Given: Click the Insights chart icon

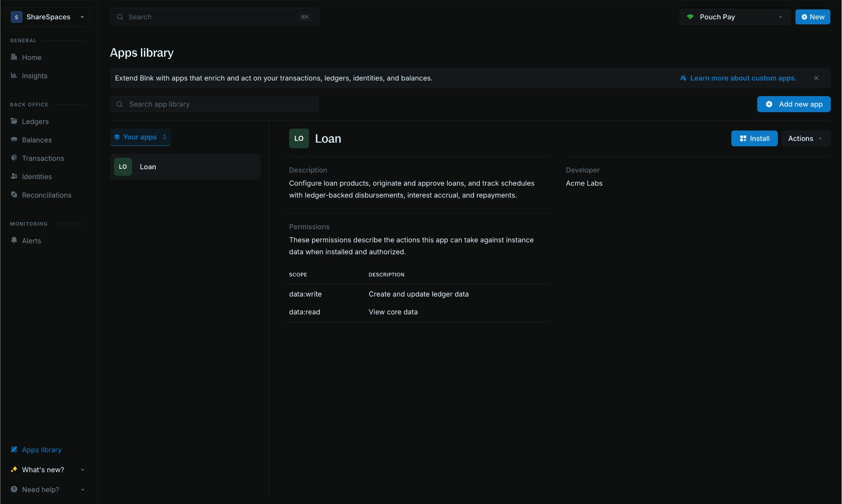Looking at the screenshot, I should coord(14,75).
